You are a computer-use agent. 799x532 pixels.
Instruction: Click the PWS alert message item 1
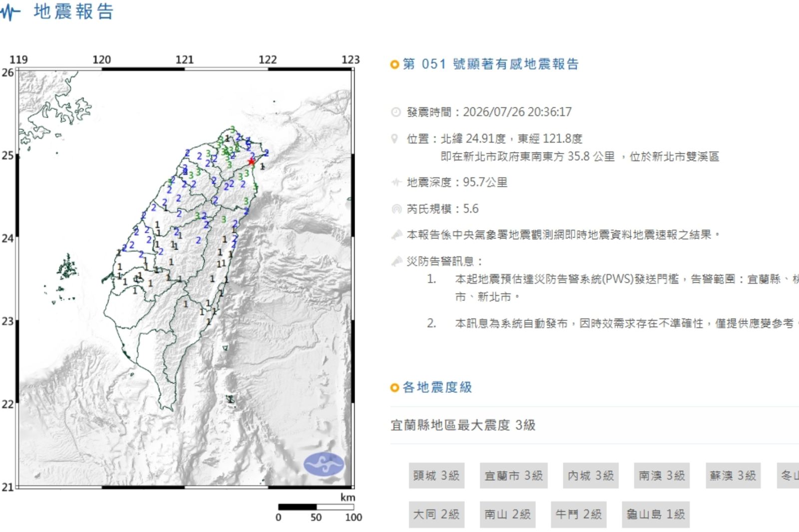click(627, 288)
